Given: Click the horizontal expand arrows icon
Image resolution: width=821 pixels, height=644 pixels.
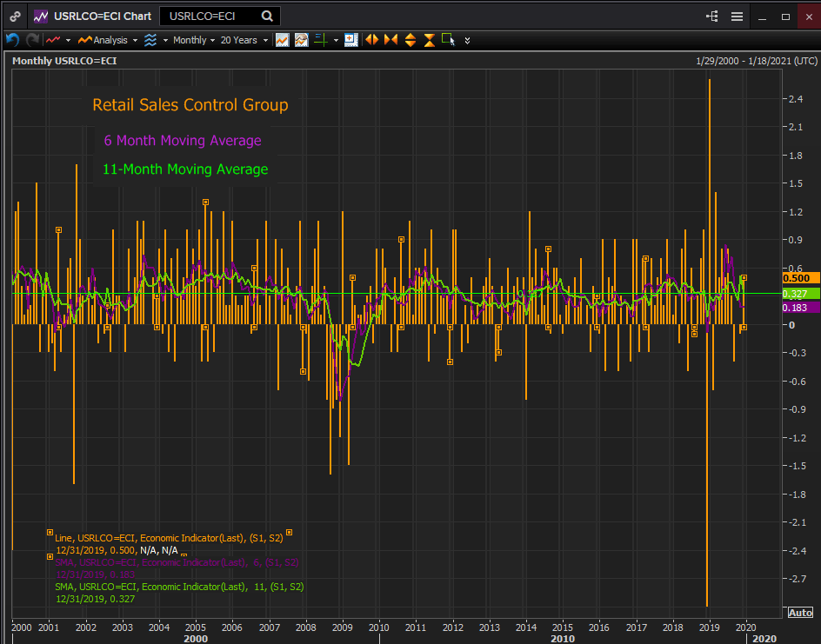Looking at the screenshot, I should click(371, 40).
